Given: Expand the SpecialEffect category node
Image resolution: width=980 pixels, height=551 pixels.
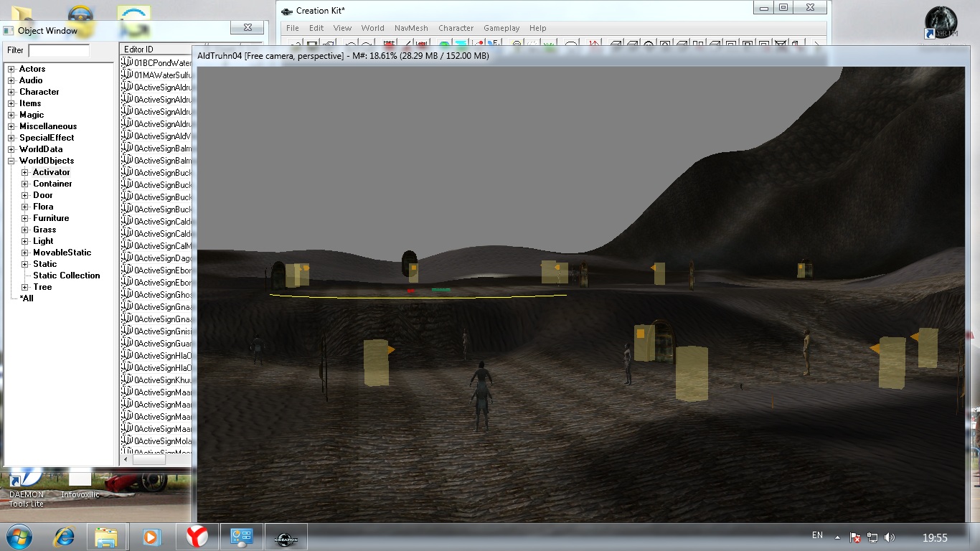Looking at the screenshot, I should pyautogui.click(x=11, y=138).
